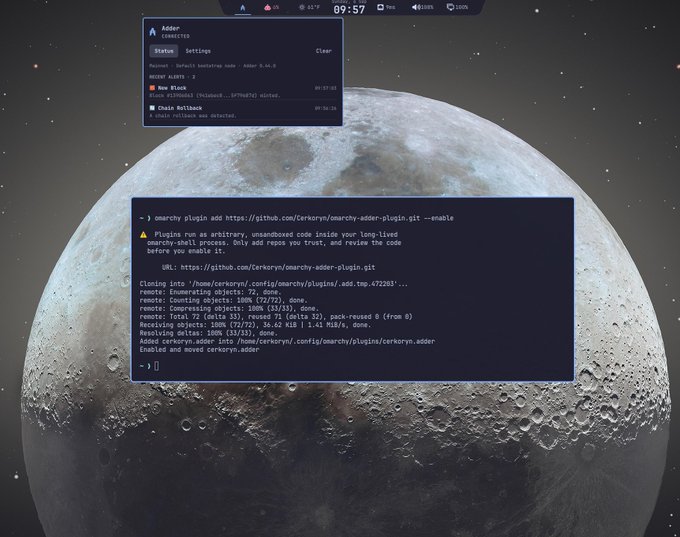Viewport: 680px width, 537px height.
Task: Click the 'Compressing objects: 100% (33/33)' line
Action: point(229,308)
